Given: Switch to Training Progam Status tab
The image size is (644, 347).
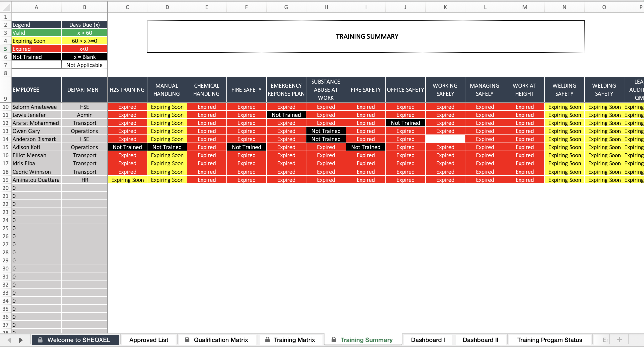Looking at the screenshot, I should tap(550, 340).
